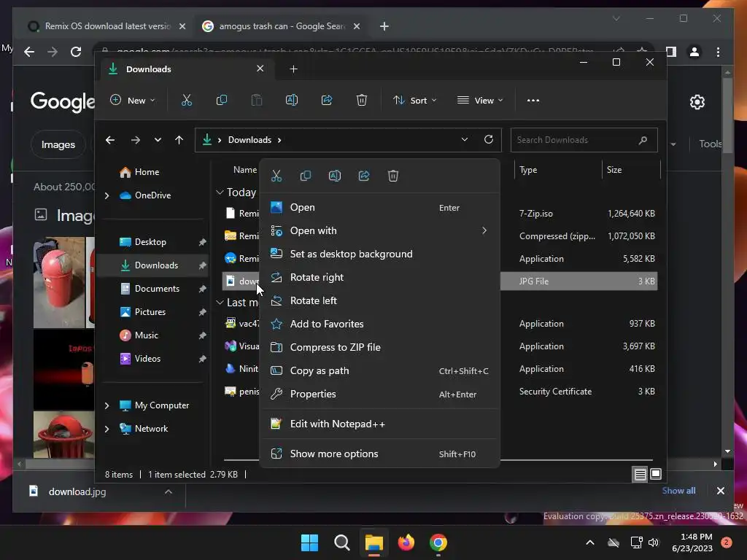The image size is (747, 560).
Task: Click the Delete trash icon in Explorer toolbar
Action: [x=362, y=100]
